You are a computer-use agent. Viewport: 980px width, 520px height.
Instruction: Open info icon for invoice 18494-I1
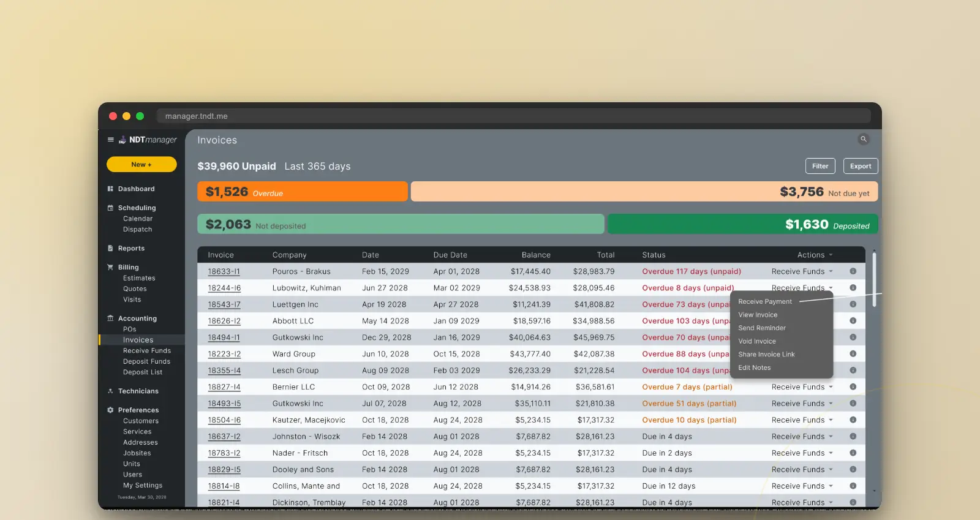(x=853, y=337)
